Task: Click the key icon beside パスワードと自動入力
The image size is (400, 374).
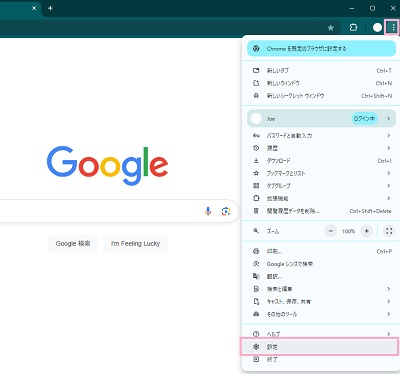Action: (256, 136)
